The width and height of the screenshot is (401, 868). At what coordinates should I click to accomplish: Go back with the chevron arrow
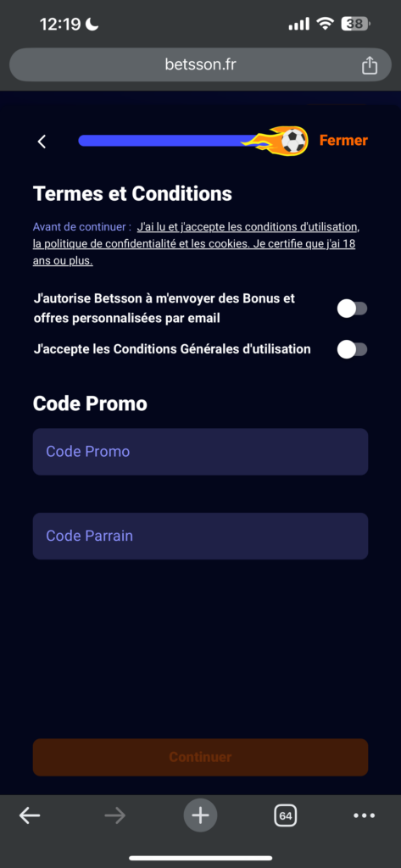coord(42,142)
